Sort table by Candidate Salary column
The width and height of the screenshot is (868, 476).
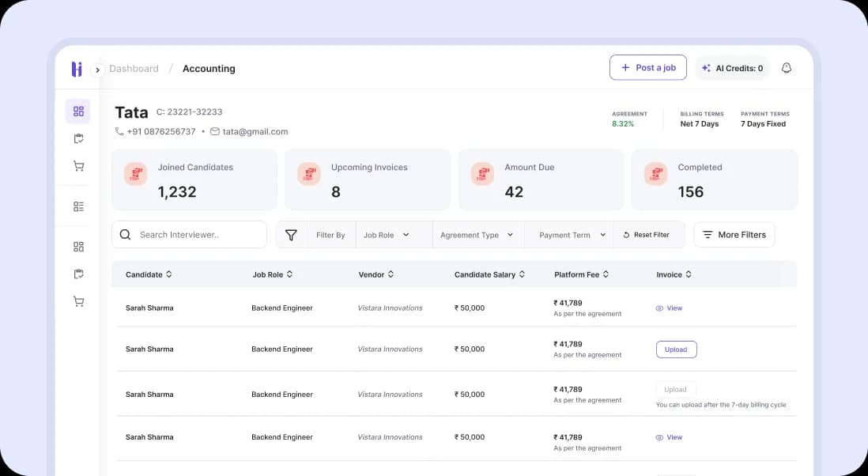point(489,274)
